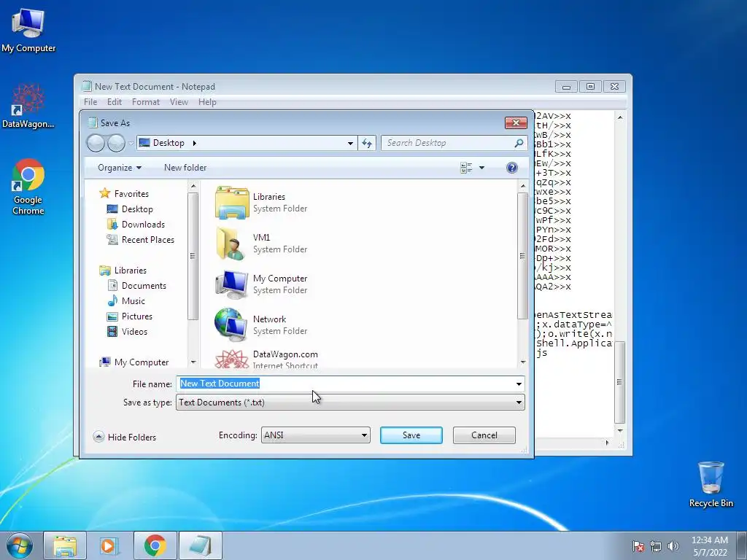Expand the Desktop breadcrumb arrow
Screen dimensions: 747x560
coord(194,143)
